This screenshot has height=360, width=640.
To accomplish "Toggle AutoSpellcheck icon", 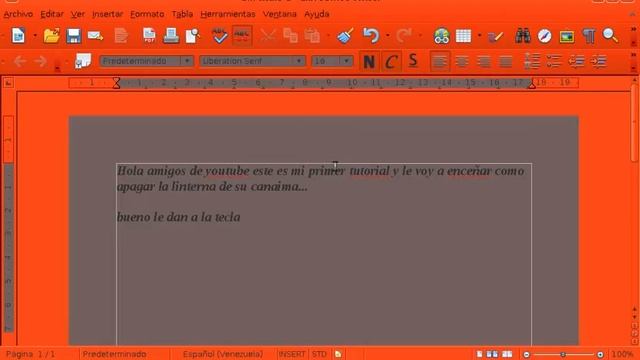I will point(242,36).
